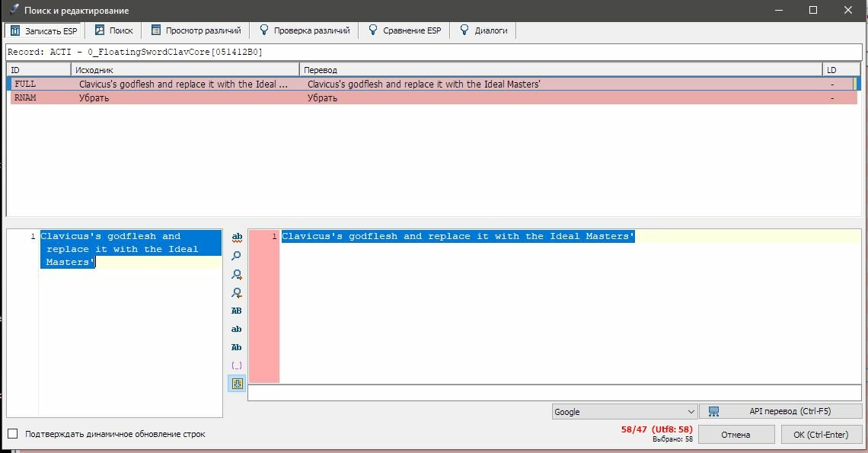Click the Отмена button
This screenshot has height=453, width=868.
[736, 435]
